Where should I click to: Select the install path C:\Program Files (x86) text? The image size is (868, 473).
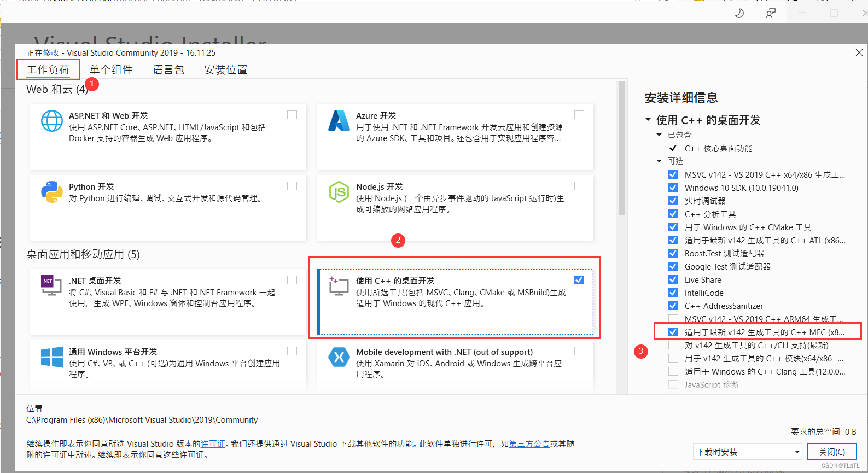coord(142,419)
